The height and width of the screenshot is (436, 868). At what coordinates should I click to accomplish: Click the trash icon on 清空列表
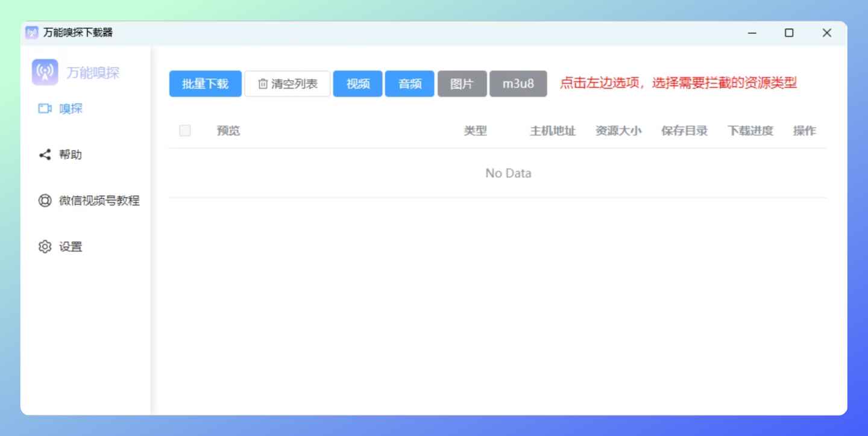click(263, 84)
